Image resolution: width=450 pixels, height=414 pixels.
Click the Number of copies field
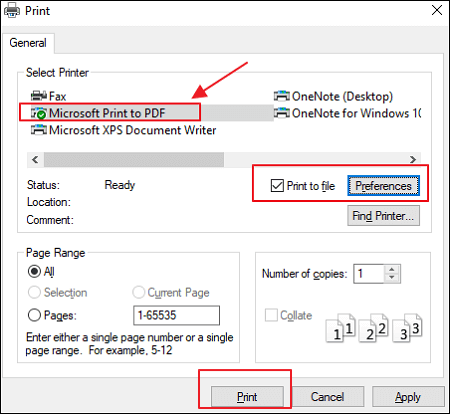pyautogui.click(x=369, y=274)
